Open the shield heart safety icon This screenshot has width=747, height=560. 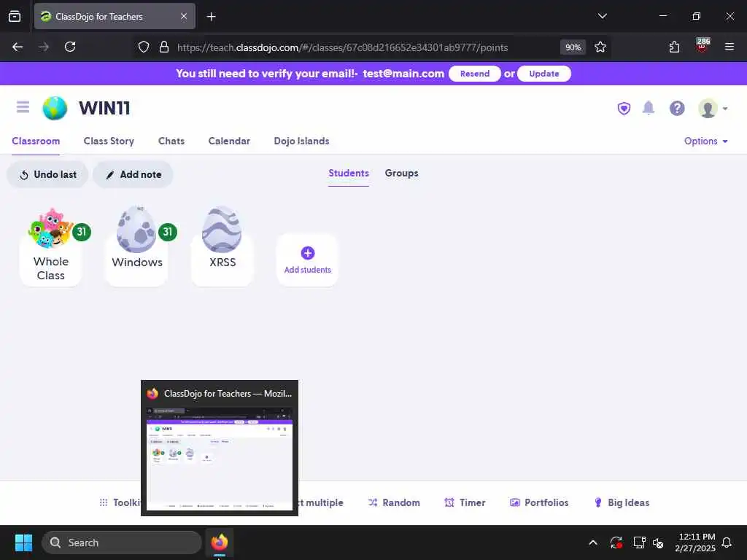tap(624, 109)
